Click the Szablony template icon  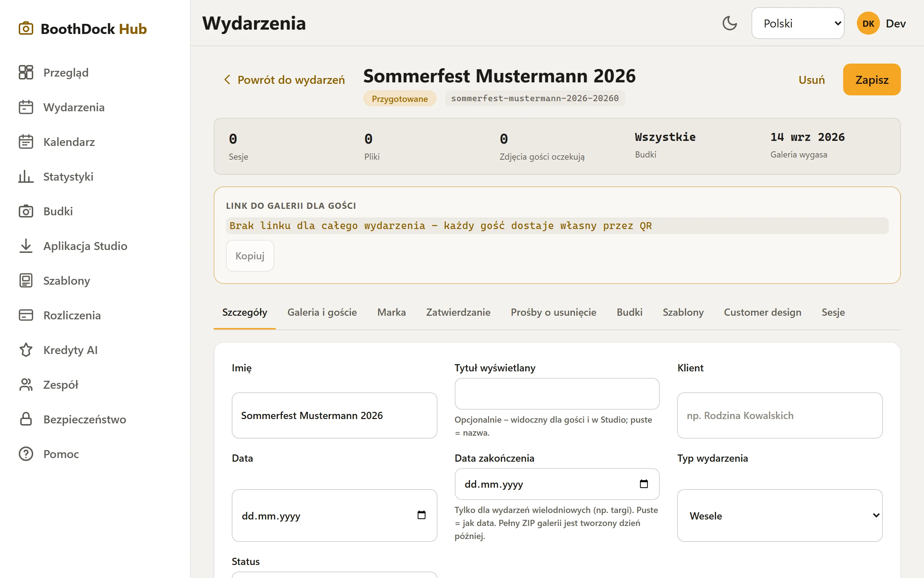[26, 281]
